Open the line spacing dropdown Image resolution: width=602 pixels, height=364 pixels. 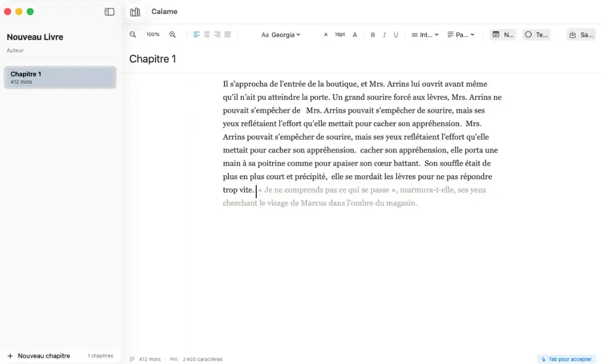tap(424, 34)
